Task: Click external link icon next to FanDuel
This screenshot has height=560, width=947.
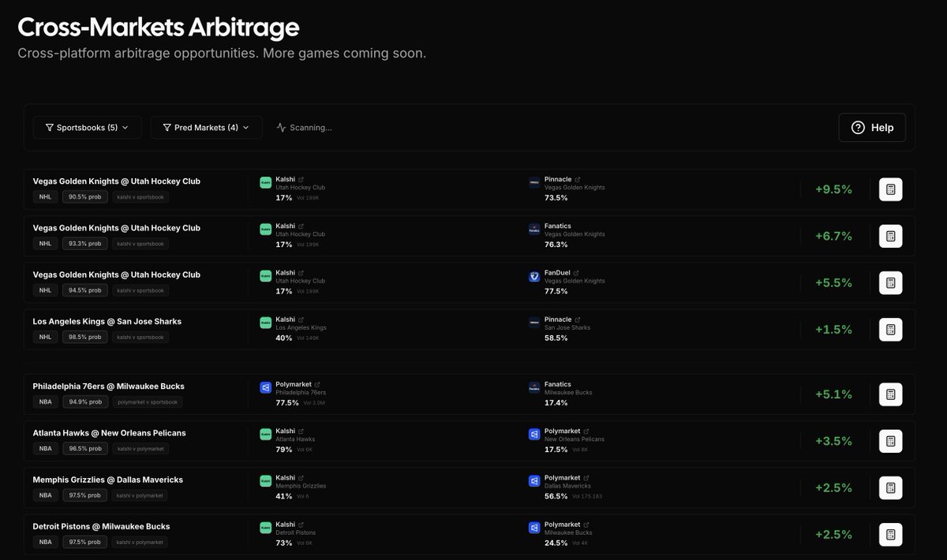Action: tap(577, 273)
